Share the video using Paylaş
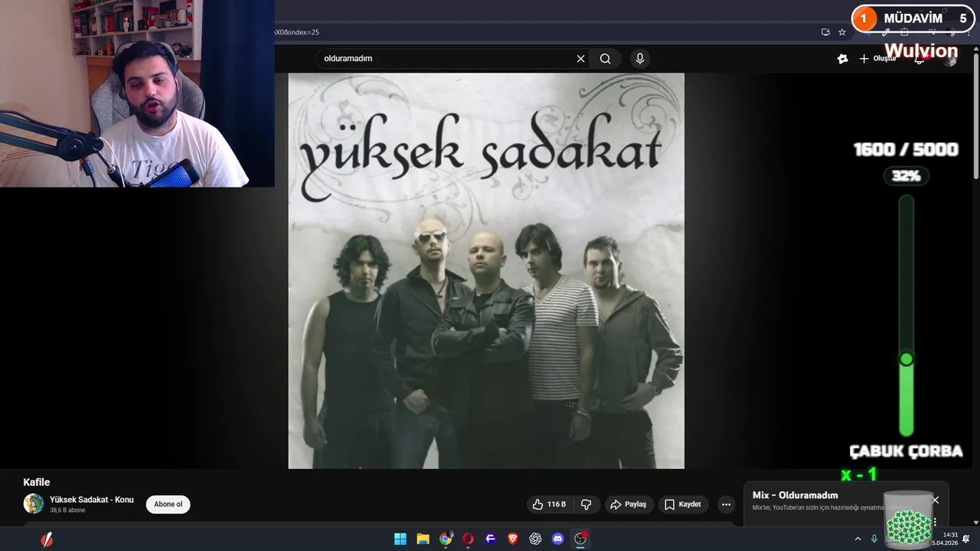This screenshot has height=551, width=980. [x=628, y=504]
